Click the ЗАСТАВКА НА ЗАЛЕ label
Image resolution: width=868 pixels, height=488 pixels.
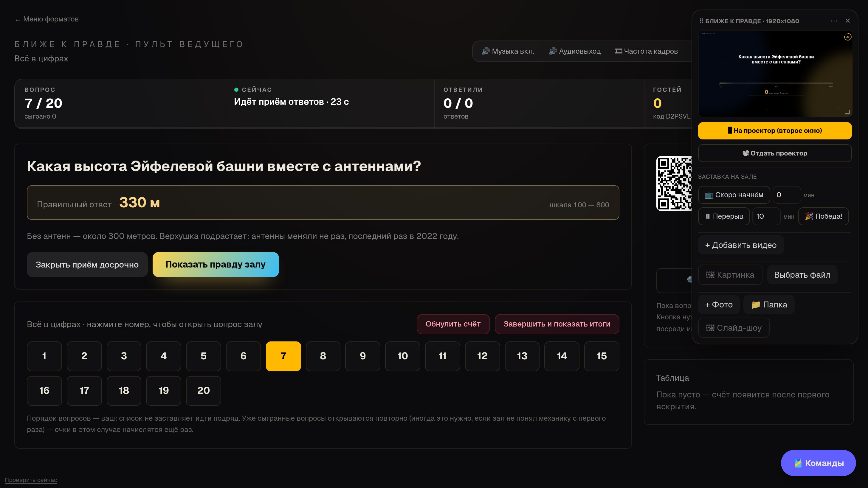click(x=727, y=177)
